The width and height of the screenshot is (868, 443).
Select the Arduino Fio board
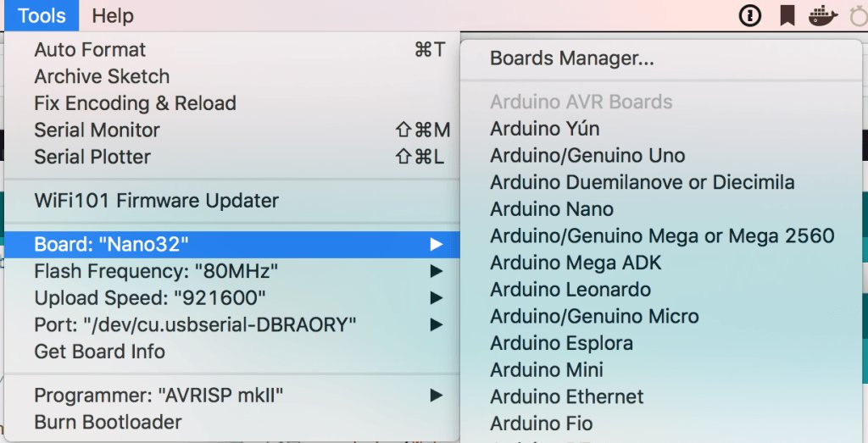(x=661, y=424)
